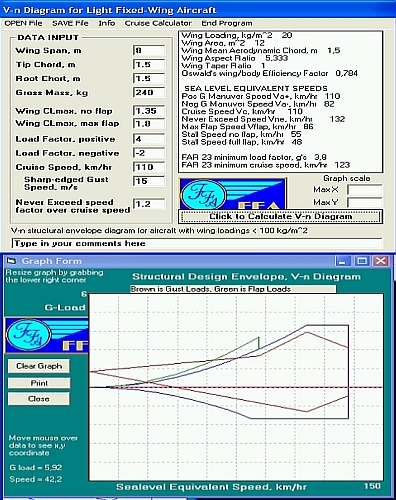Open the Info menu
This screenshot has width=396, height=500.
tap(107, 23)
